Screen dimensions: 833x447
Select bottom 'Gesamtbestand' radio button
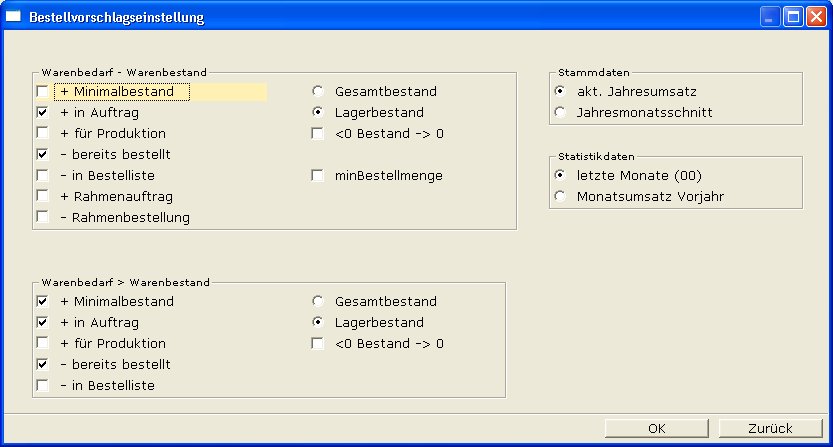coord(318,301)
